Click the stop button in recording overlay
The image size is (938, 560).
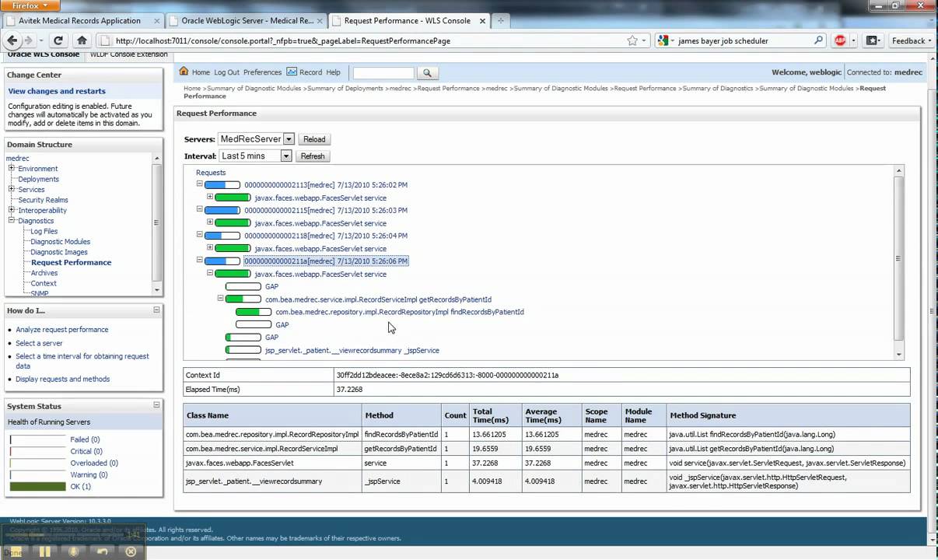tap(16, 551)
